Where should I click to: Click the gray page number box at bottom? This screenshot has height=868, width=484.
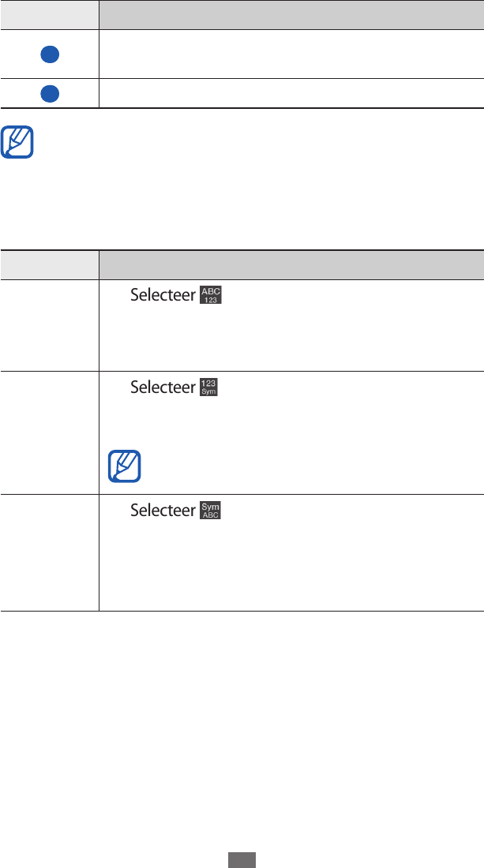pos(242,859)
